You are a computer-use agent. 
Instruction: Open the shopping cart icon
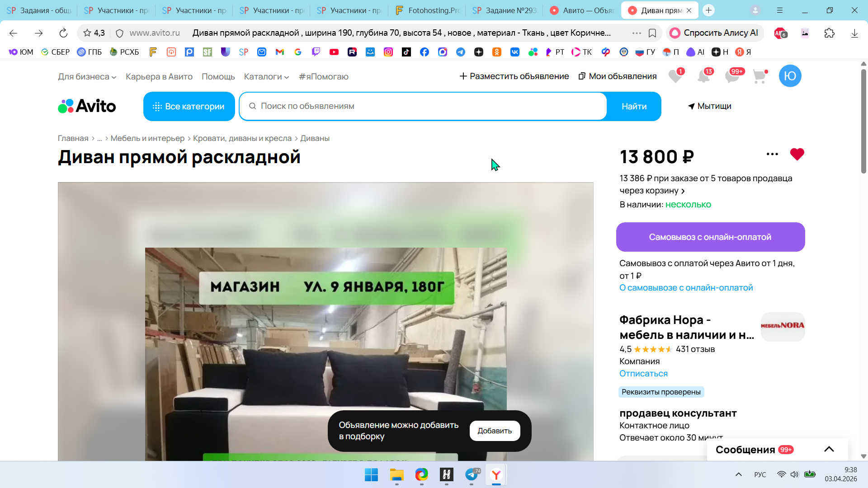[759, 76]
